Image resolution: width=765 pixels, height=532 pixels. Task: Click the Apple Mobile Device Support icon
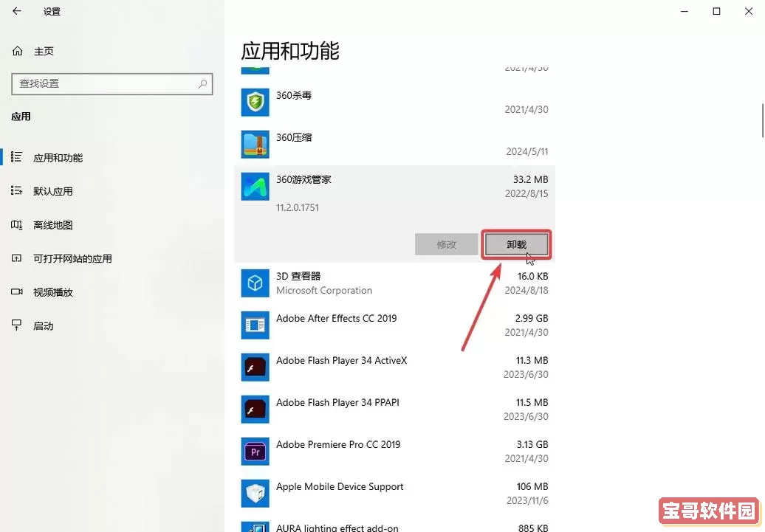(x=255, y=494)
